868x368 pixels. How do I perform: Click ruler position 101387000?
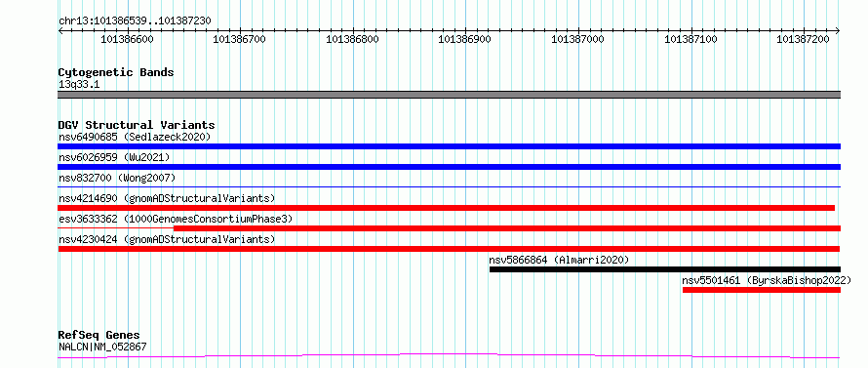pos(577,39)
